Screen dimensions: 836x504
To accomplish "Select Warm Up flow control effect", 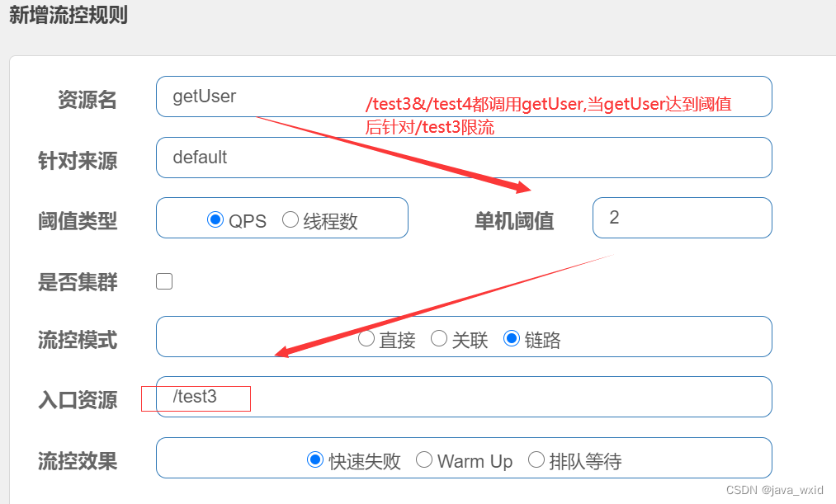I will [424, 459].
